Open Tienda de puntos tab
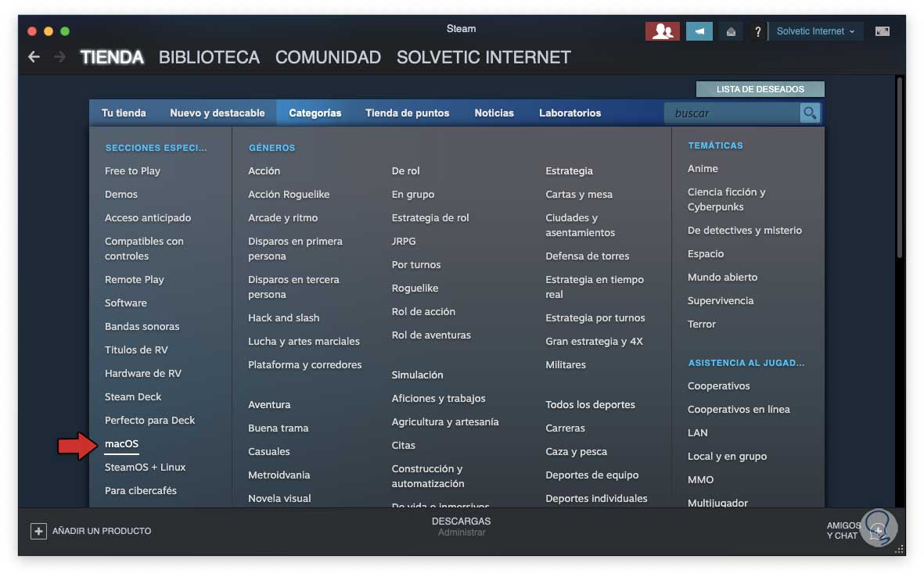924x577 pixels. click(x=407, y=113)
